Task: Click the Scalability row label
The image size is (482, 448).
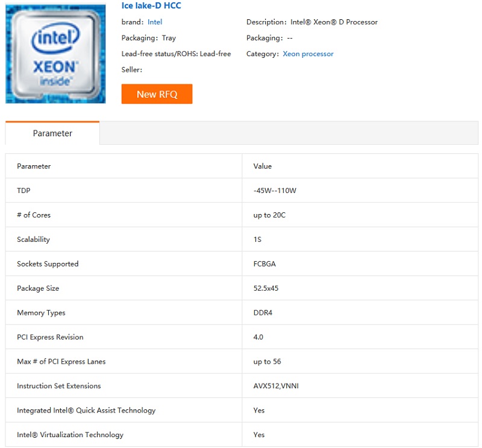Action: [x=33, y=239]
